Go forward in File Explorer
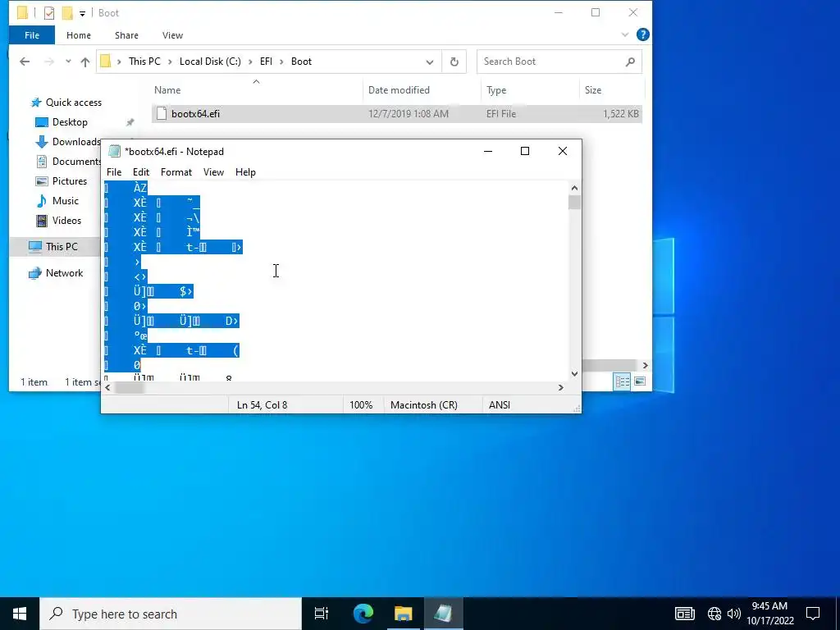The image size is (840, 630). click(x=48, y=62)
